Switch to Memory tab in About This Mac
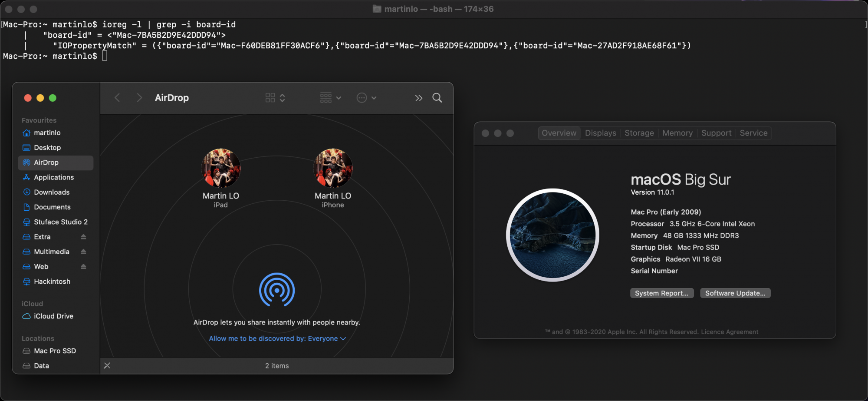The width and height of the screenshot is (868, 401). point(677,133)
